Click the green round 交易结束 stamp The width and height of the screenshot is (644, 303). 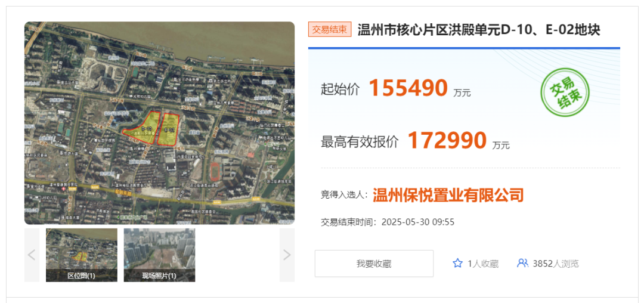coord(565,93)
